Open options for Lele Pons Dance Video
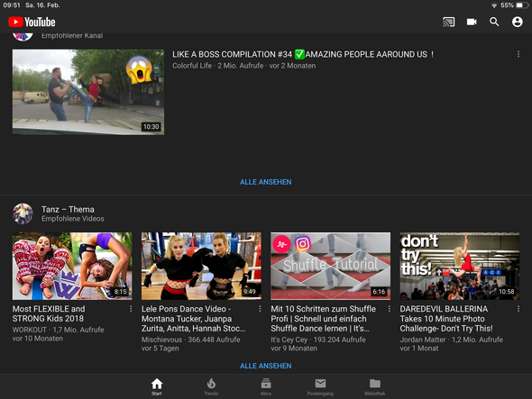Viewport: 532px width, 399px height. click(x=260, y=309)
